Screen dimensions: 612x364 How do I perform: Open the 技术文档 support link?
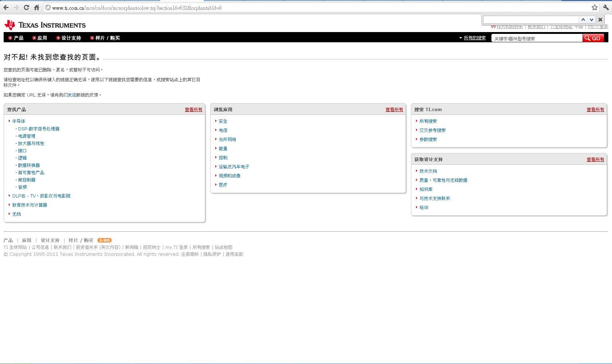point(428,171)
